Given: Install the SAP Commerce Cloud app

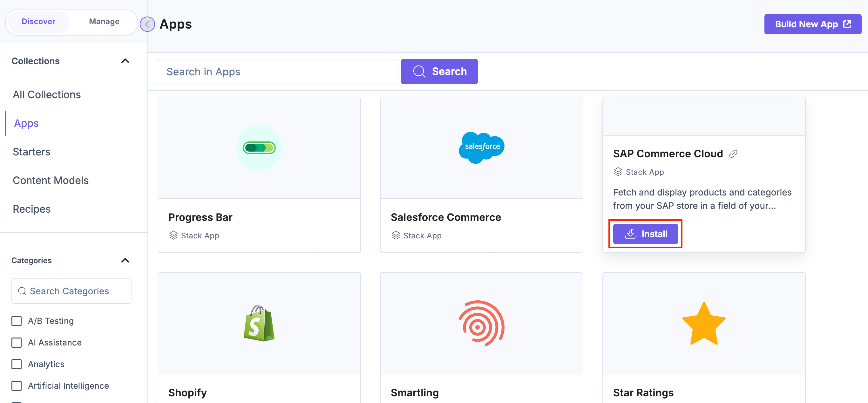Looking at the screenshot, I should (x=645, y=234).
